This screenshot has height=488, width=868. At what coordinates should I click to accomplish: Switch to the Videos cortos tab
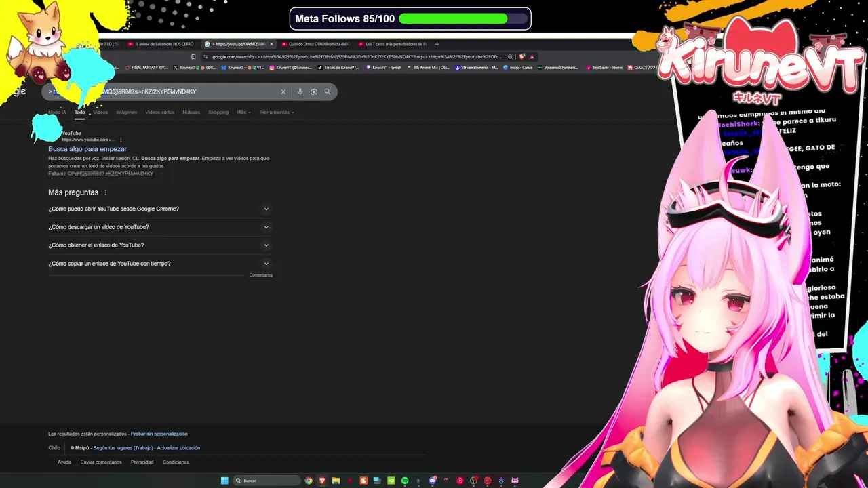(160, 113)
